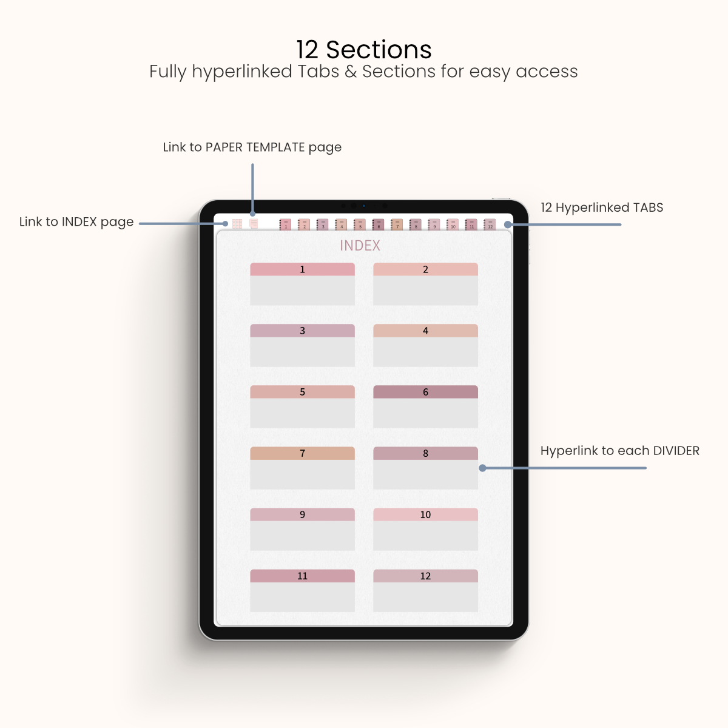Open section 12 divider link
The height and width of the screenshot is (728, 728).
click(425, 576)
